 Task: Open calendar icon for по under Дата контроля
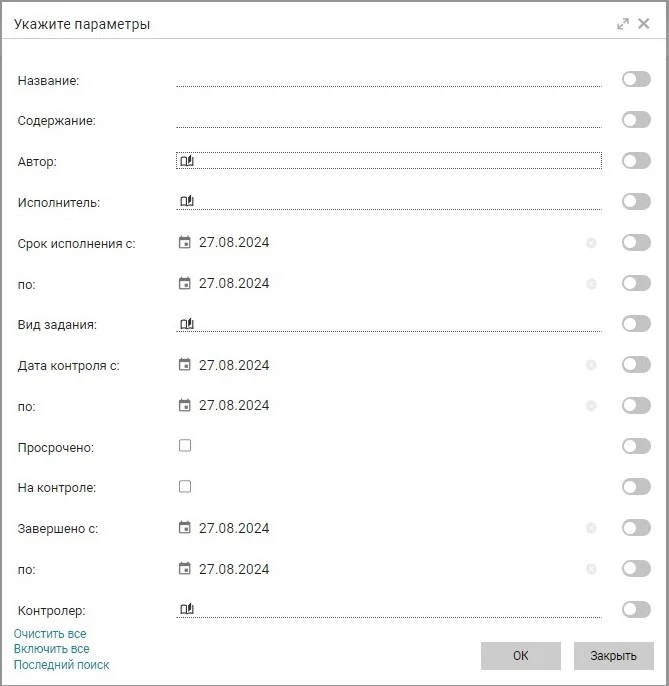185,405
